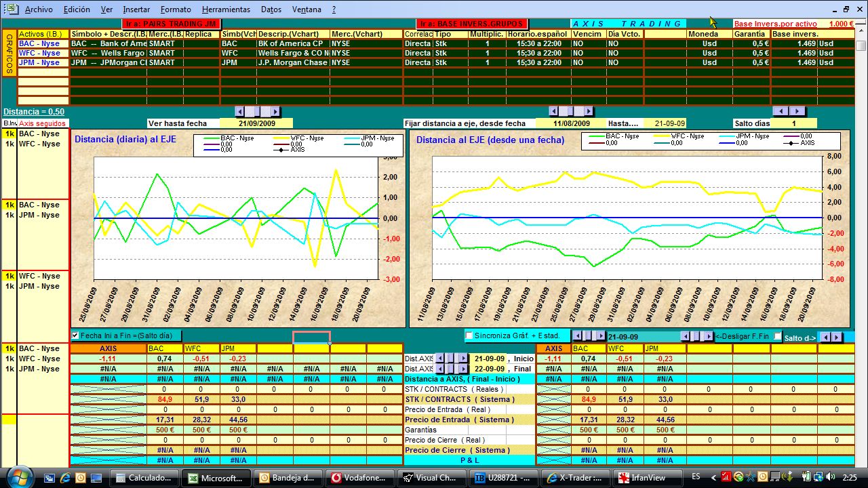Open the Formato menu
Screen dimensions: 868x488
[176, 9]
